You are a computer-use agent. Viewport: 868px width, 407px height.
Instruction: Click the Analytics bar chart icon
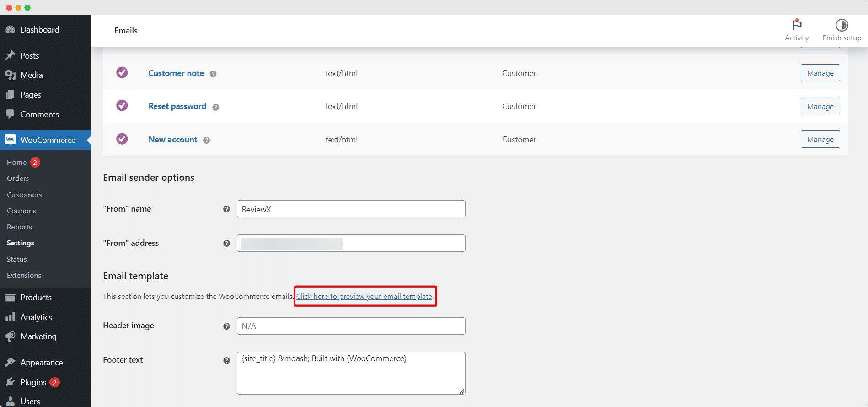10,317
